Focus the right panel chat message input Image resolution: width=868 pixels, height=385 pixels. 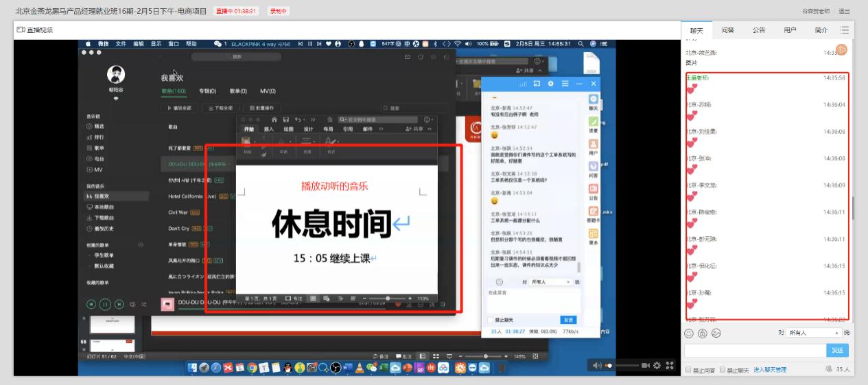[755, 350]
